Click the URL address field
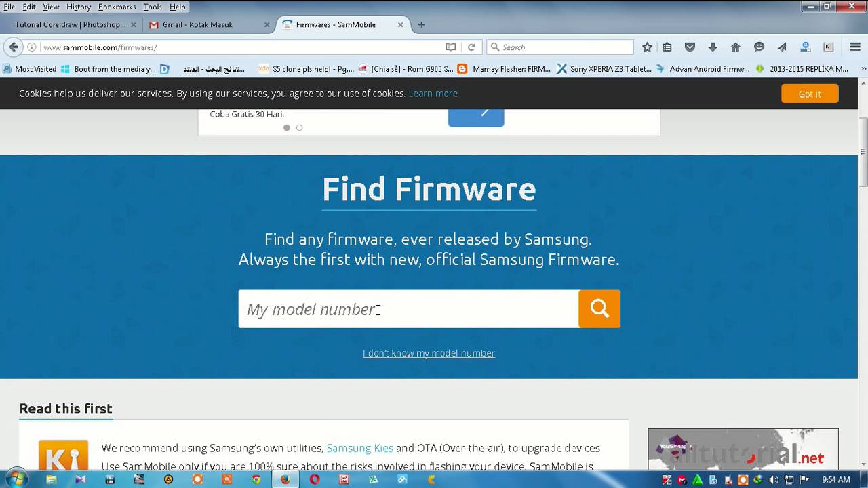This screenshot has width=868, height=488. pos(237,47)
